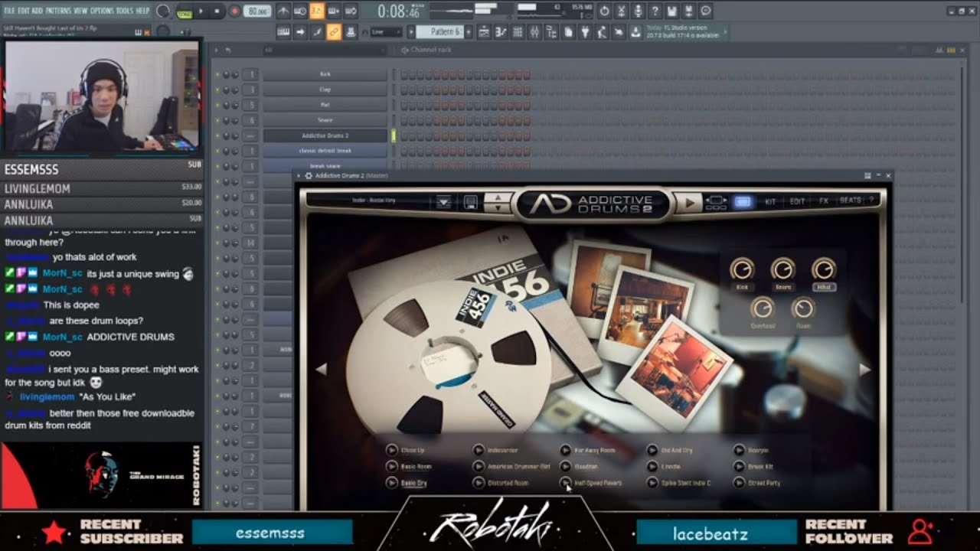
Task: Open the EDIT tab in Addictive Drums
Action: tap(797, 201)
